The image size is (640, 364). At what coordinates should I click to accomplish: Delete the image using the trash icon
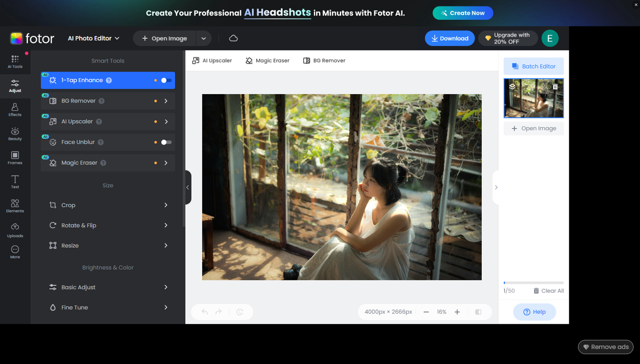point(556,86)
